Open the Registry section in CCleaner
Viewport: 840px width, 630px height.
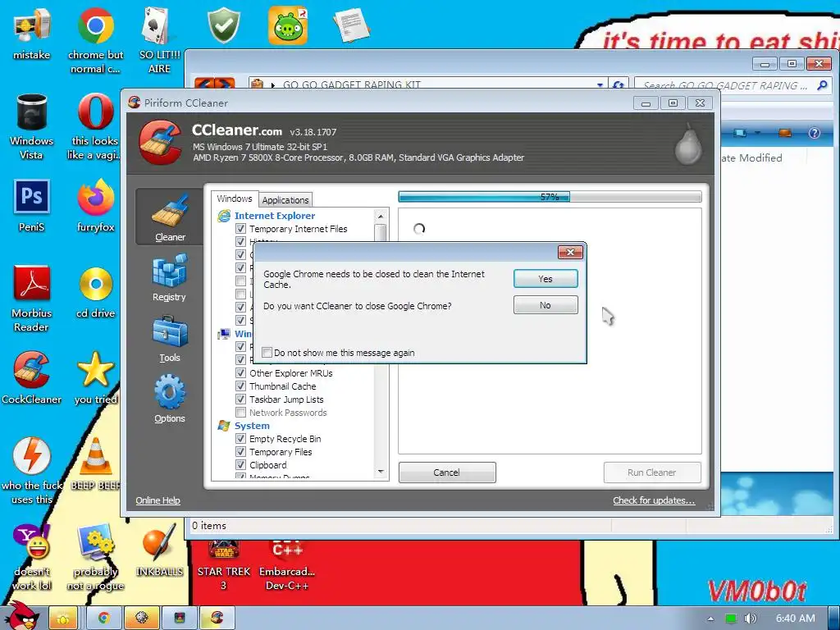(169, 279)
